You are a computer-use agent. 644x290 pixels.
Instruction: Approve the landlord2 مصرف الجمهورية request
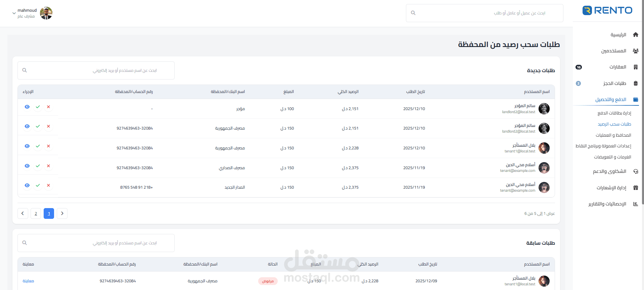(x=38, y=126)
